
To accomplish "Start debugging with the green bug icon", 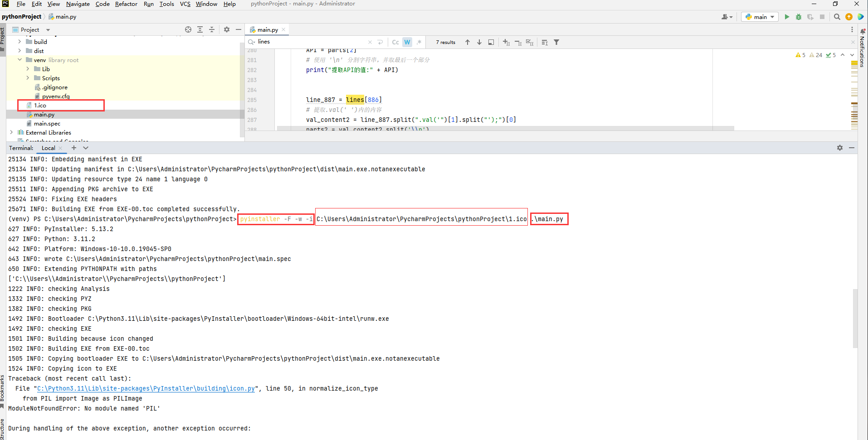I will tap(799, 17).
